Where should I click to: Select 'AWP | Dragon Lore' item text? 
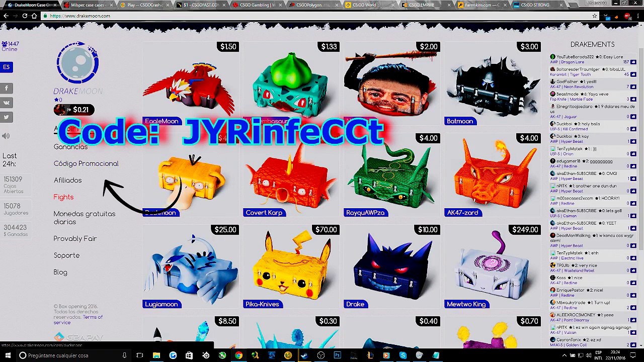pyautogui.click(x=567, y=62)
